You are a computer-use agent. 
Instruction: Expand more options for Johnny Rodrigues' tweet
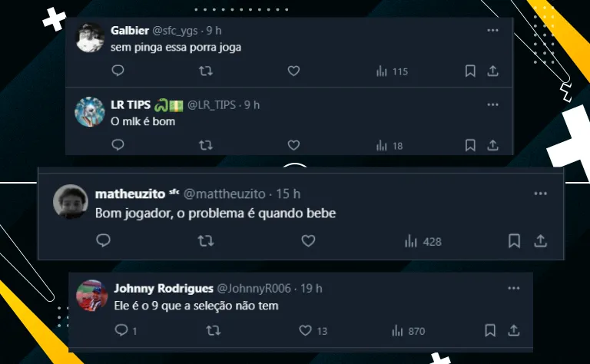[x=514, y=289]
